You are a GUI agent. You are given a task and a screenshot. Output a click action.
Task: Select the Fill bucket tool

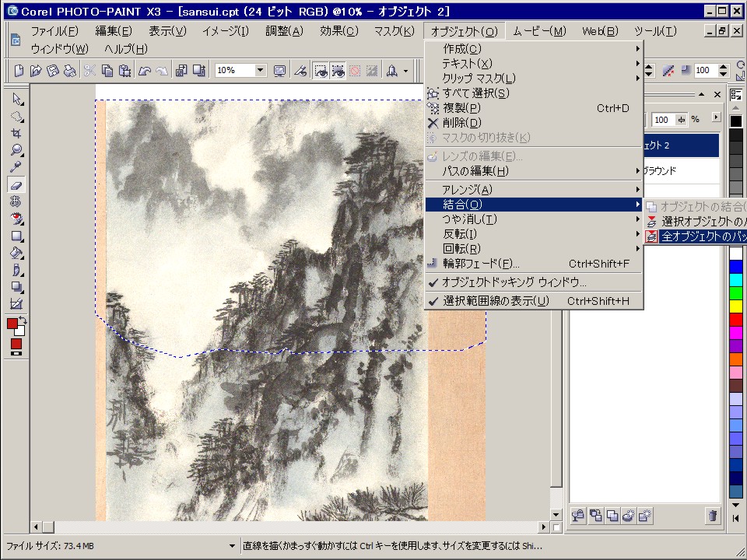pos(16,253)
